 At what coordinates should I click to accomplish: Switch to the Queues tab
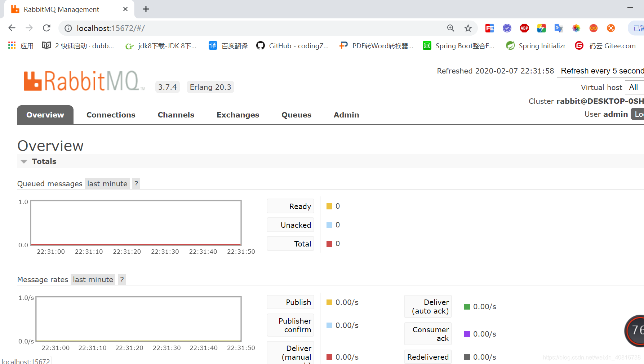pos(296,115)
